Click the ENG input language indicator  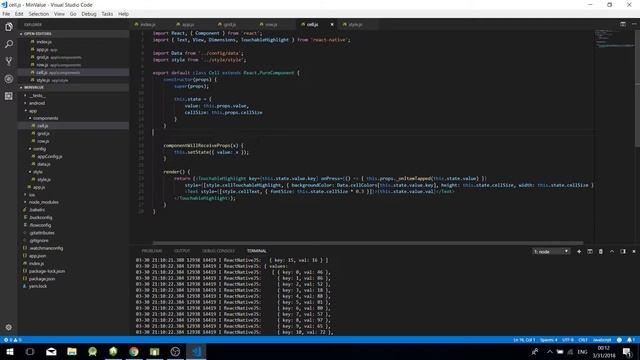click(x=582, y=352)
